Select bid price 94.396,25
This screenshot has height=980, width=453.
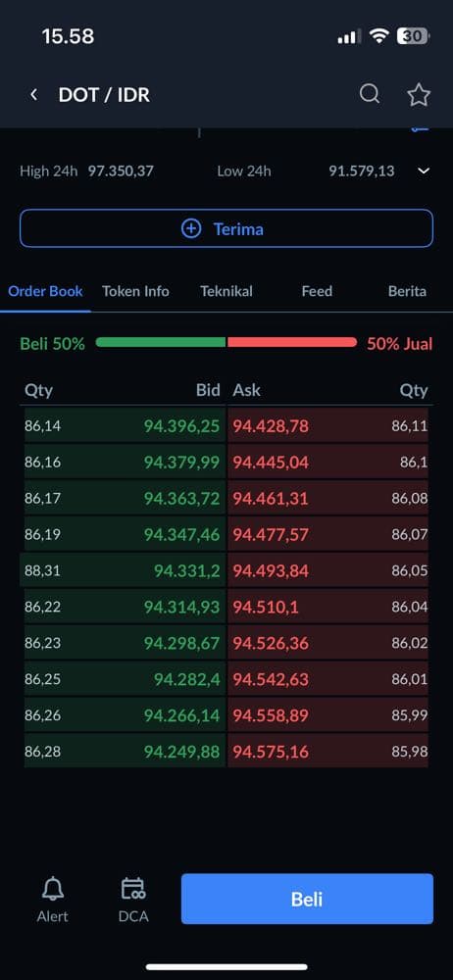[181, 426]
